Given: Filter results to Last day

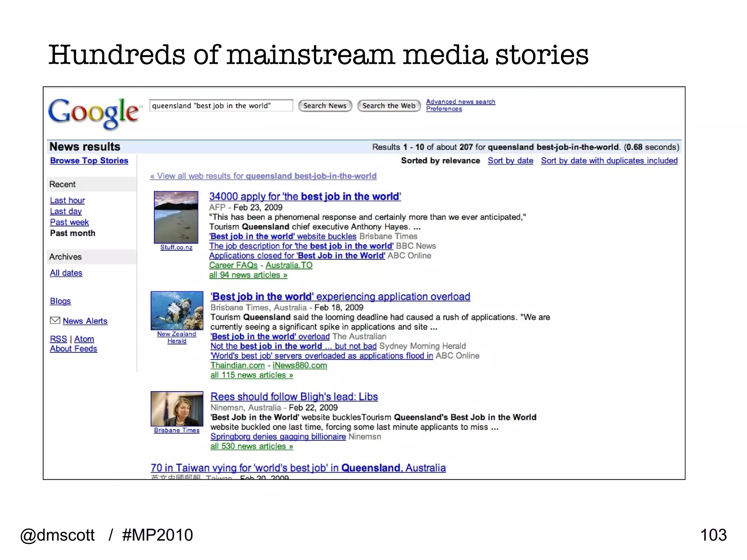Looking at the screenshot, I should (x=66, y=211).
